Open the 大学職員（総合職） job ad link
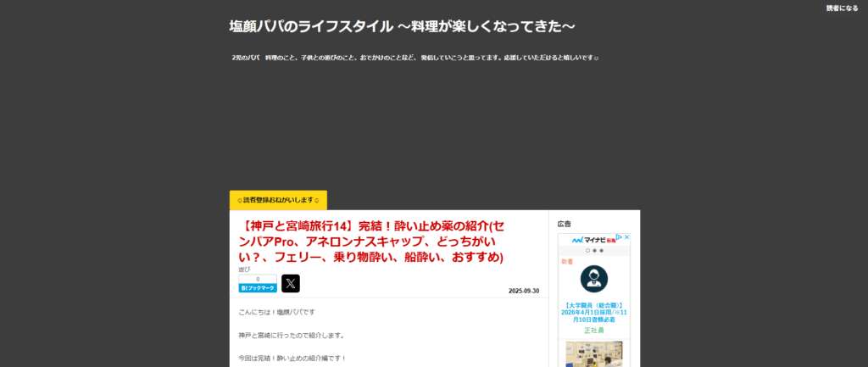The width and height of the screenshot is (868, 367). click(593, 311)
